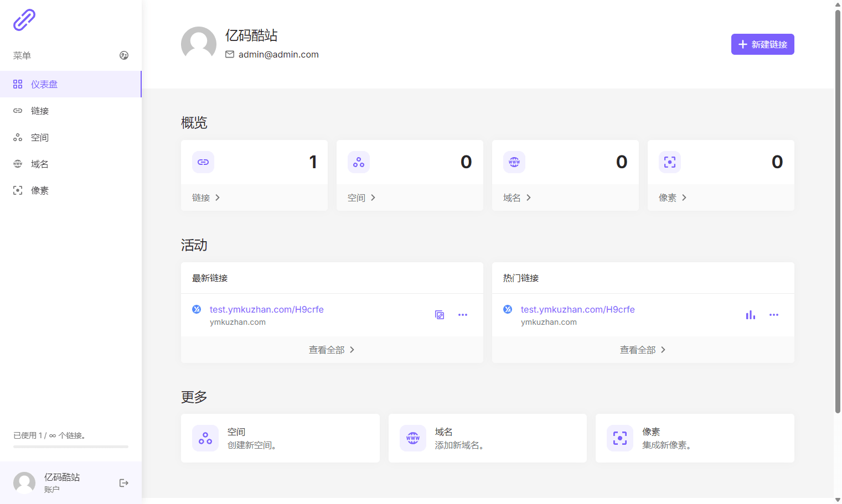The width and height of the screenshot is (842, 504).
Task: Click the logout icon next to 账户
Action: [x=124, y=483]
